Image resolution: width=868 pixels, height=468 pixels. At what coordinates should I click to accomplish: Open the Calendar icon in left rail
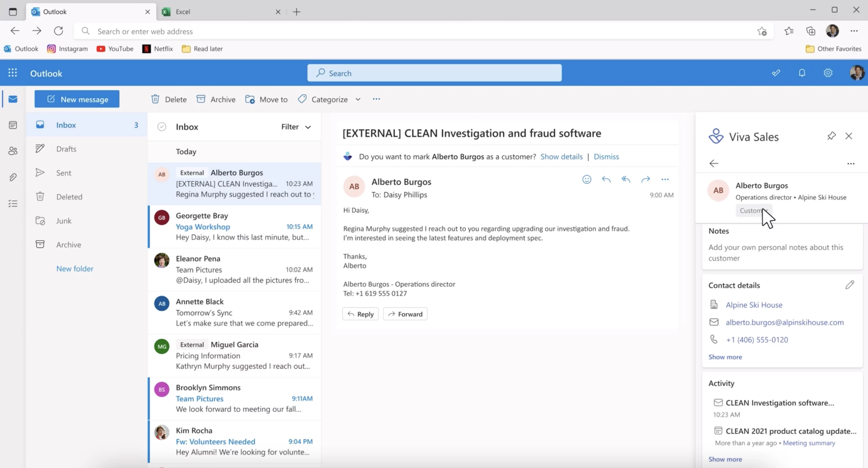pos(13,125)
